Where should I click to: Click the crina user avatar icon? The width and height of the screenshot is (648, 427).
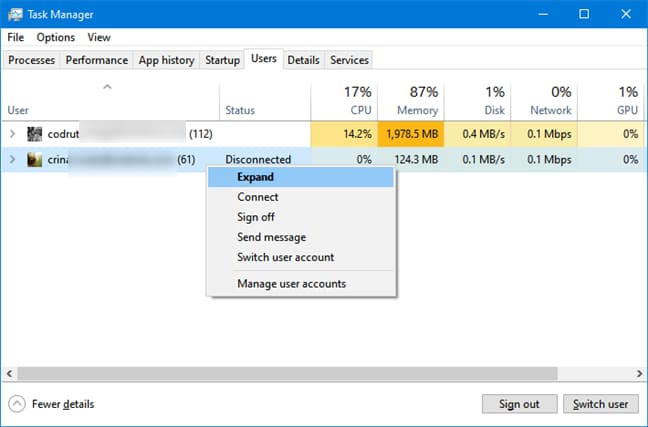(x=35, y=159)
